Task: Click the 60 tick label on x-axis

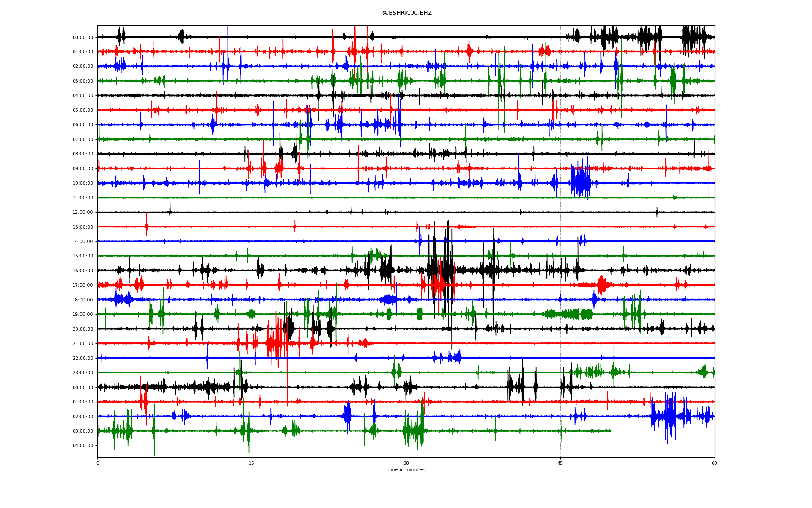Action: tap(714, 463)
